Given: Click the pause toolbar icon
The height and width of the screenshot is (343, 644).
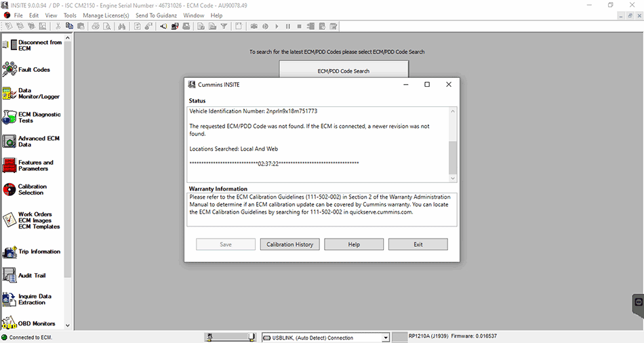Looking at the screenshot, I should [288, 26].
